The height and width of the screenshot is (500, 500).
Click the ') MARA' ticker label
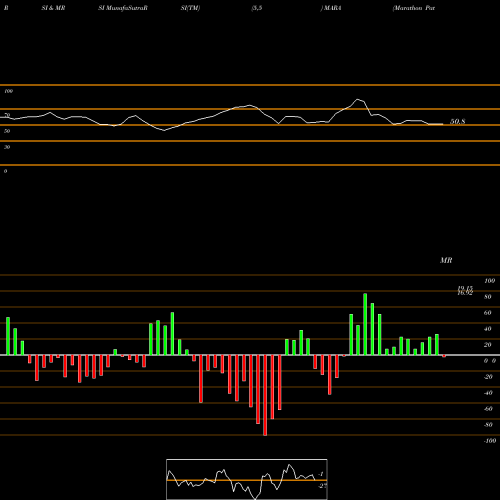[331, 8]
